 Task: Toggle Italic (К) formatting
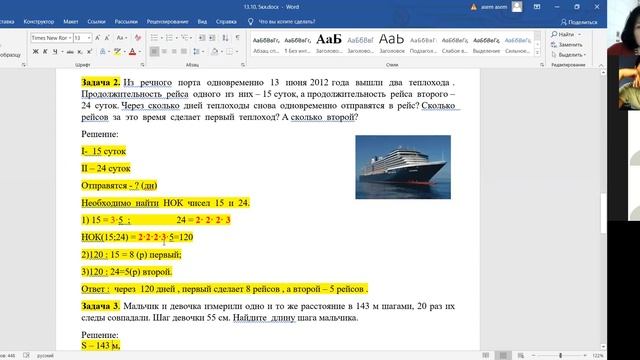tap(45, 52)
